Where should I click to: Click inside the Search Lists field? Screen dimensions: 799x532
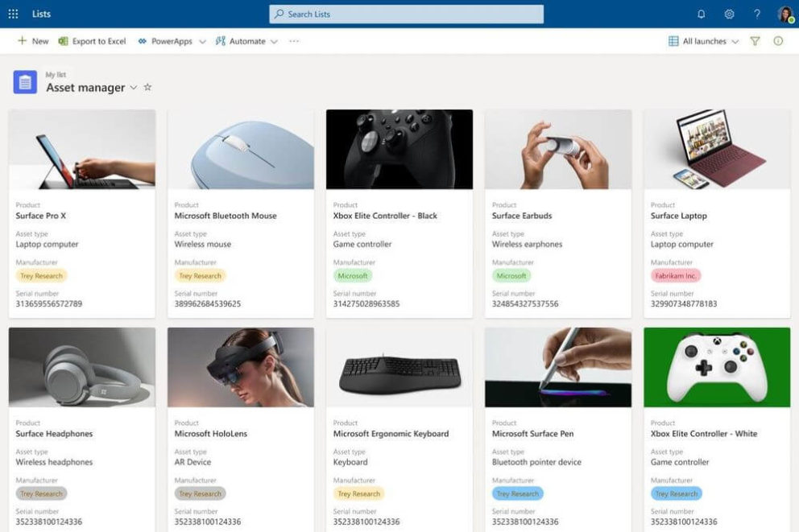(x=405, y=14)
